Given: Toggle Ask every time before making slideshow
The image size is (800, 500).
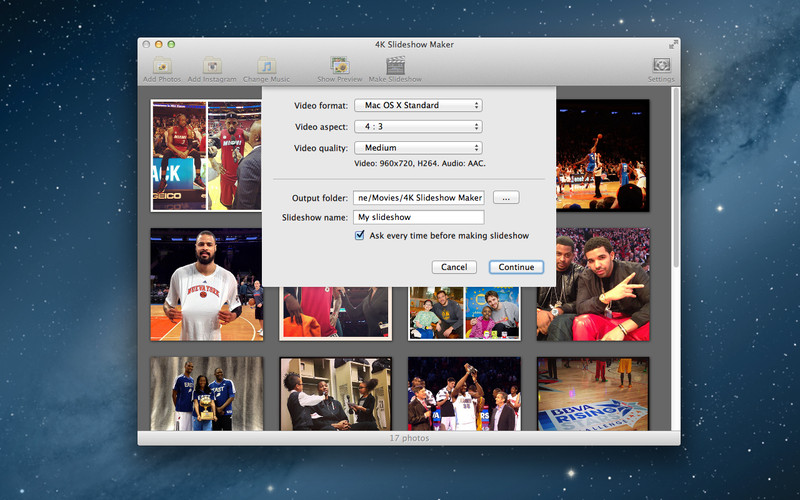Looking at the screenshot, I should coord(360,236).
